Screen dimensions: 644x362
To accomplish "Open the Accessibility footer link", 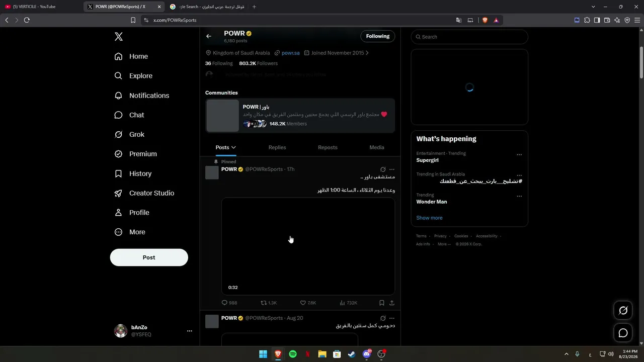I will [487, 236].
